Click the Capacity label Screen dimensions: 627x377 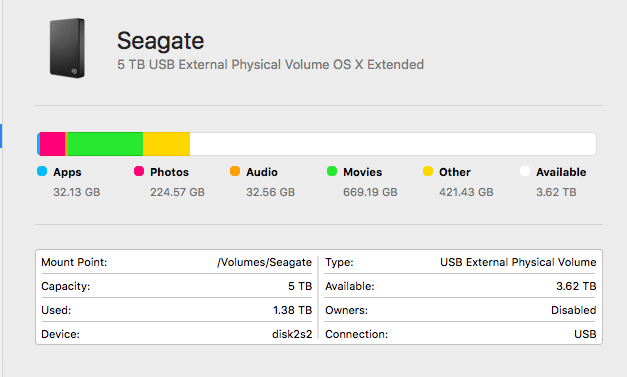(x=66, y=287)
